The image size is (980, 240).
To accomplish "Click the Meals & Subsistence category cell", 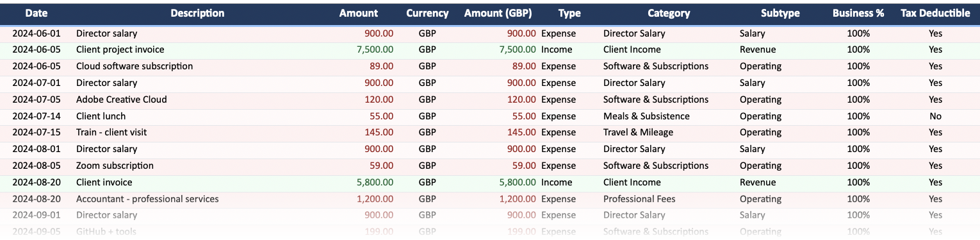I will click(646, 116).
